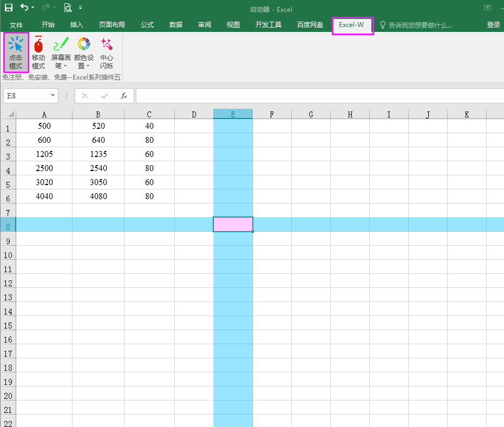The image size is (504, 427).
Task: Click the 登录 sign-in link
Action: [493, 25]
